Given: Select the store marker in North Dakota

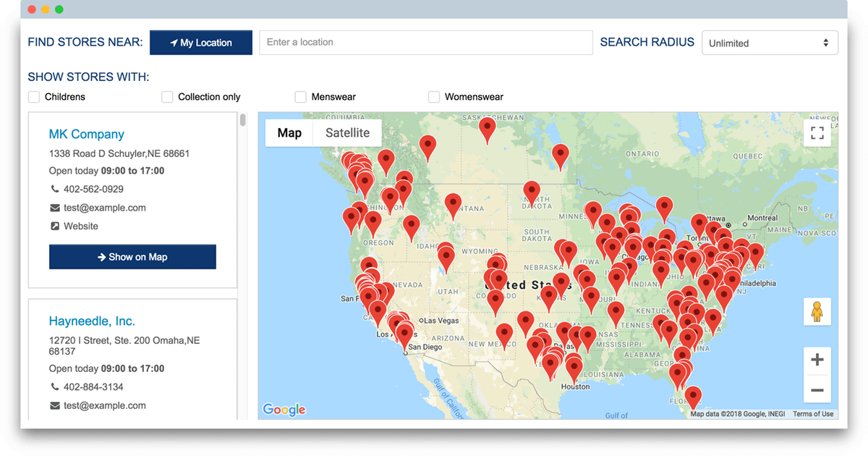Looking at the screenshot, I should [532, 194].
